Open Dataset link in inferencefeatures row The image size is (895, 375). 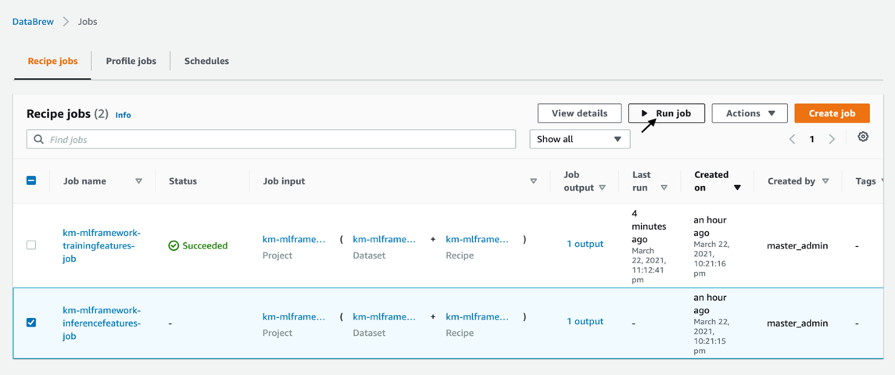point(384,317)
